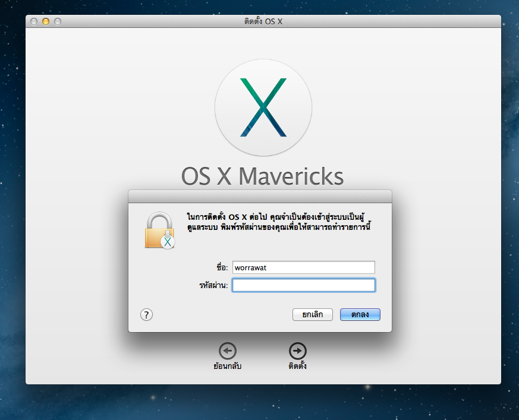Click the OS X Mavericks title text
Image resolution: width=519 pixels, height=420 pixels.
(263, 176)
